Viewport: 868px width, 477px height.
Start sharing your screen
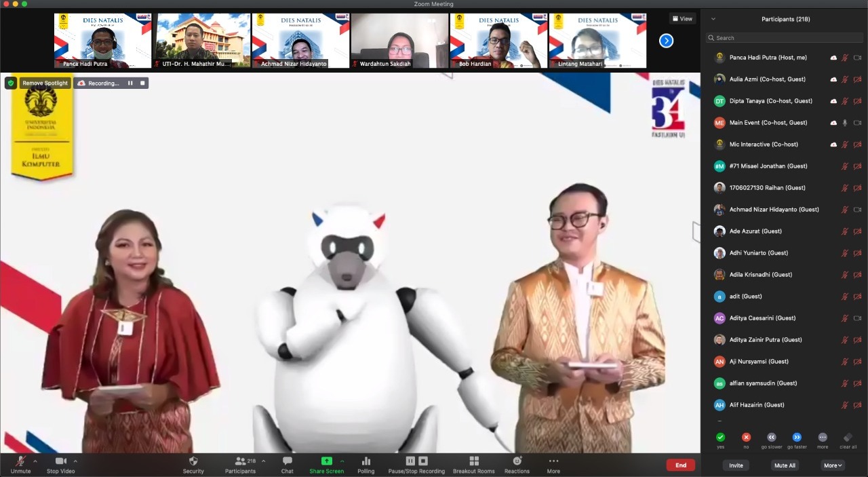pos(326,465)
